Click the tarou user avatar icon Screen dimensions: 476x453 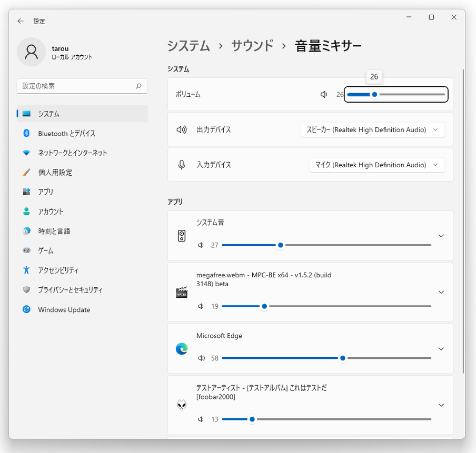coord(31,52)
